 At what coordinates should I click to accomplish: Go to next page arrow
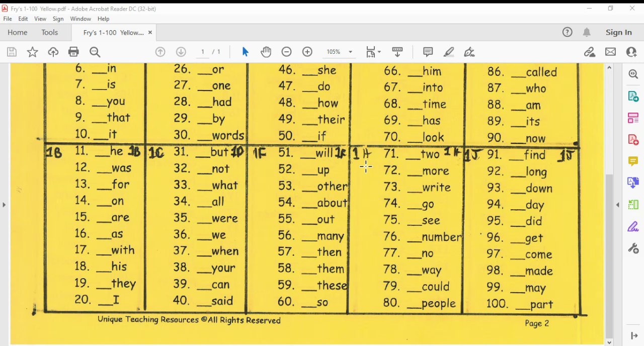pyautogui.click(x=181, y=52)
